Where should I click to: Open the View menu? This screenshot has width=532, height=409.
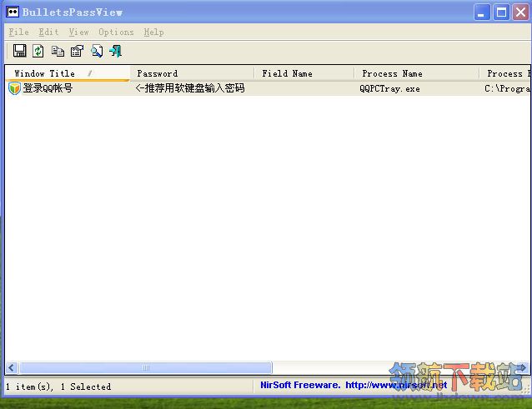(x=78, y=32)
